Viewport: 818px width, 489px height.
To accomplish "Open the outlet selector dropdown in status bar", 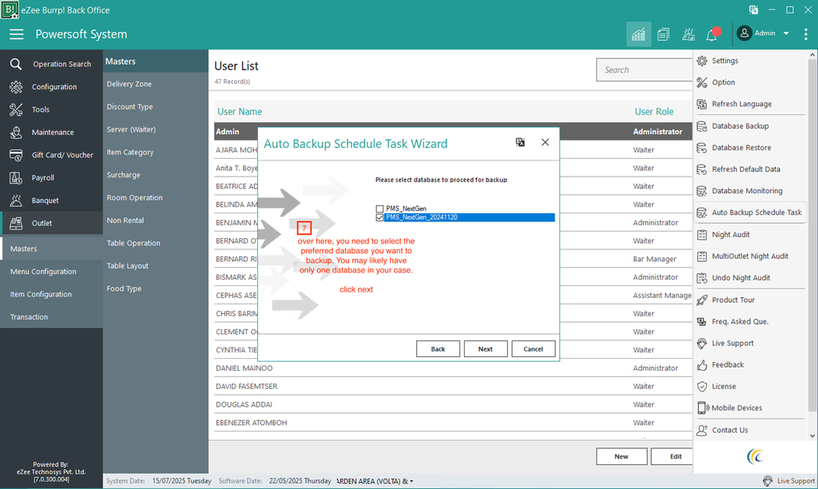I will click(x=411, y=481).
